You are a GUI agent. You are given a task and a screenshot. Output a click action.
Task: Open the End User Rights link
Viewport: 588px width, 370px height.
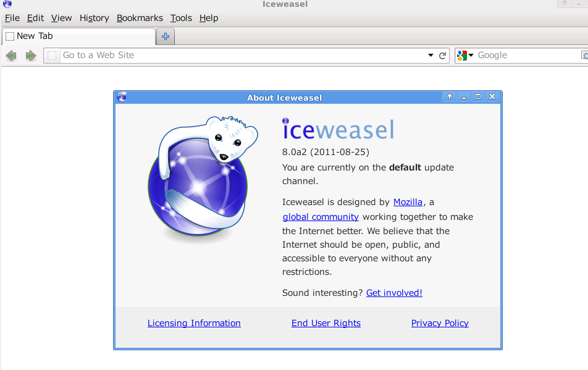pos(326,323)
